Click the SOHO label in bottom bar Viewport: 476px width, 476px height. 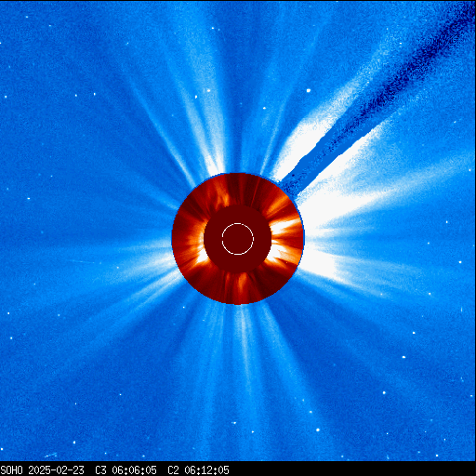click(11, 470)
